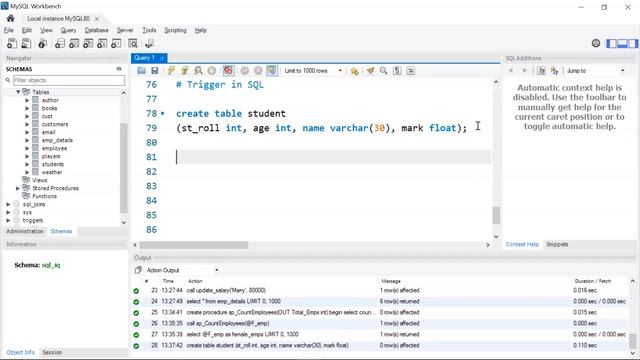Image resolution: width=640 pixels, height=360 pixels.
Task: Create a new view icon
Action: 88,43
